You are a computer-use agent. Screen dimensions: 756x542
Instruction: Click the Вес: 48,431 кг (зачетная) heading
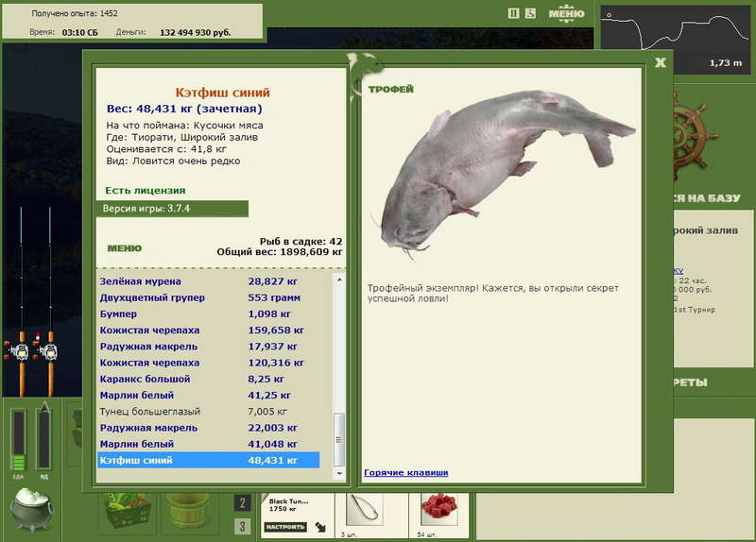[x=184, y=109]
